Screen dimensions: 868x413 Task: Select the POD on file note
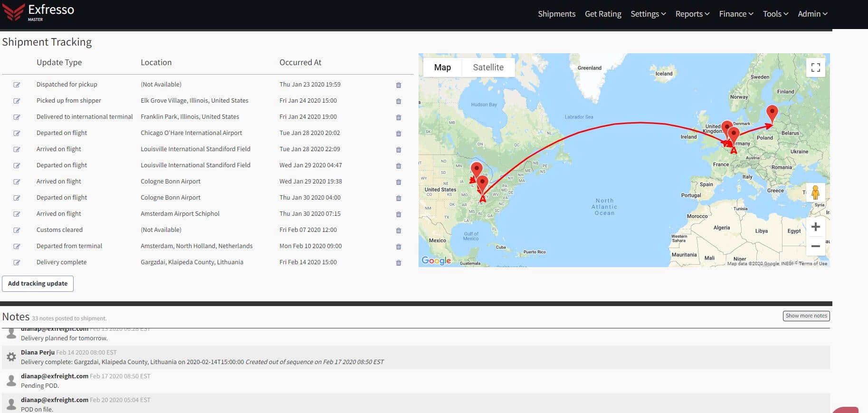click(x=37, y=409)
